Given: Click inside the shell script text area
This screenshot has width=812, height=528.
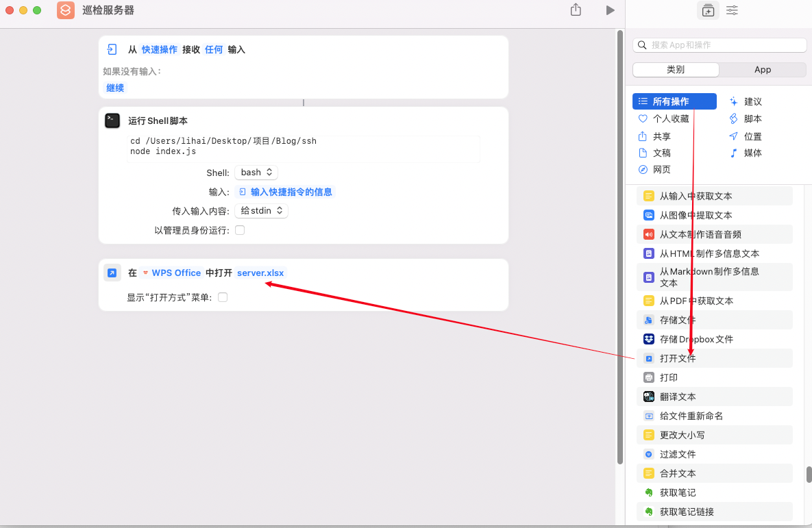Looking at the screenshot, I should coord(304,149).
